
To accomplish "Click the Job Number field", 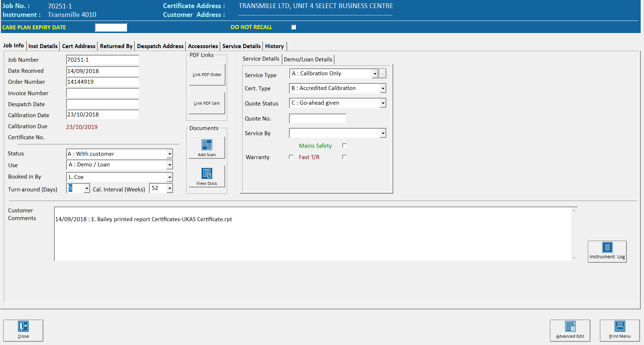I will (x=102, y=60).
